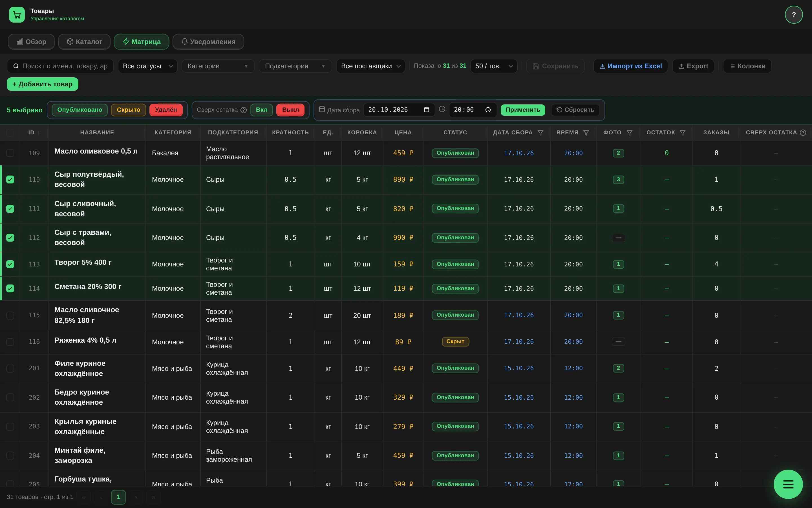Toggle the select-all header checkbox
Viewport: 812px width, 508px height.
click(x=10, y=133)
